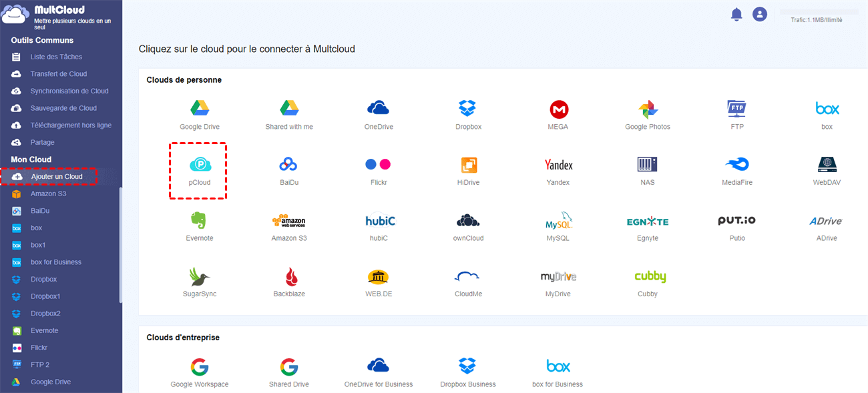Open Liste des Tâches in sidebar

(x=56, y=57)
